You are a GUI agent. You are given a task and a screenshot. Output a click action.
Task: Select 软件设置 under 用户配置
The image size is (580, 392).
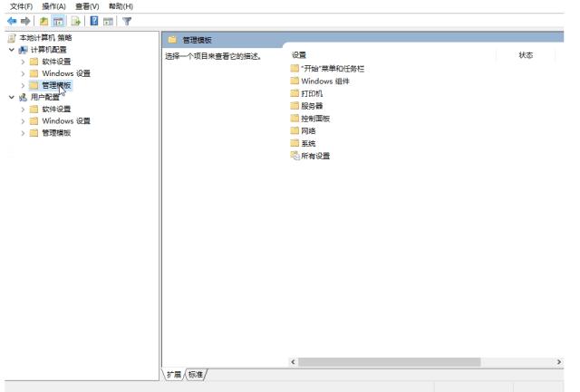click(x=56, y=109)
